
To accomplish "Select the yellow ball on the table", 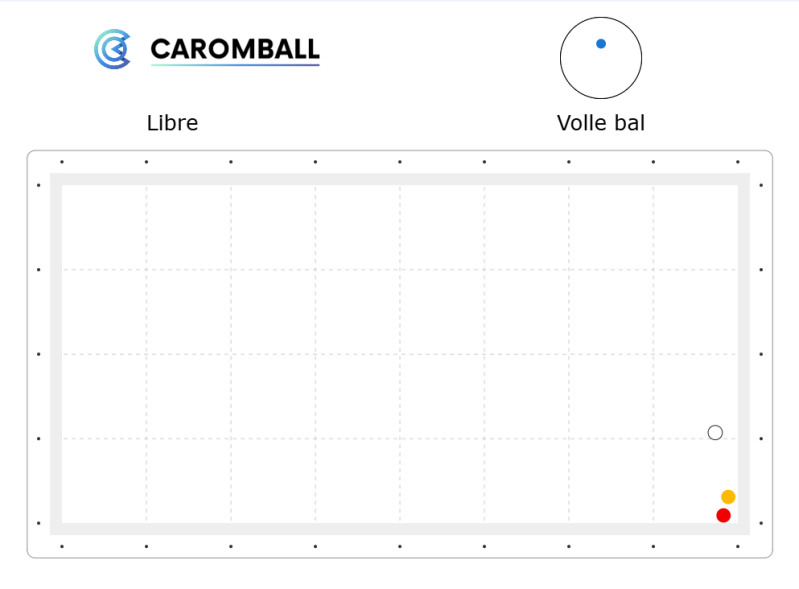I will pos(728,497).
